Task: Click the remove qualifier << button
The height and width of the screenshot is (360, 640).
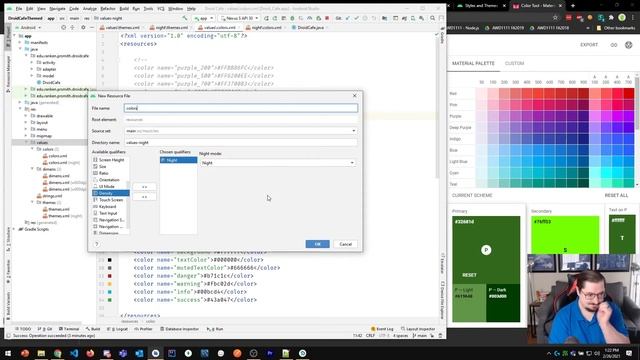Action: click(144, 197)
